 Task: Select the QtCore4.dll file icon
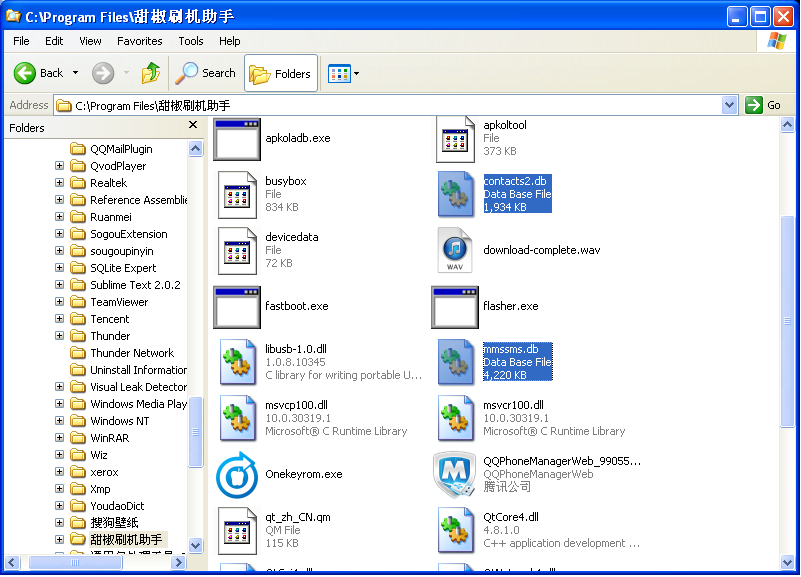pyautogui.click(x=456, y=531)
